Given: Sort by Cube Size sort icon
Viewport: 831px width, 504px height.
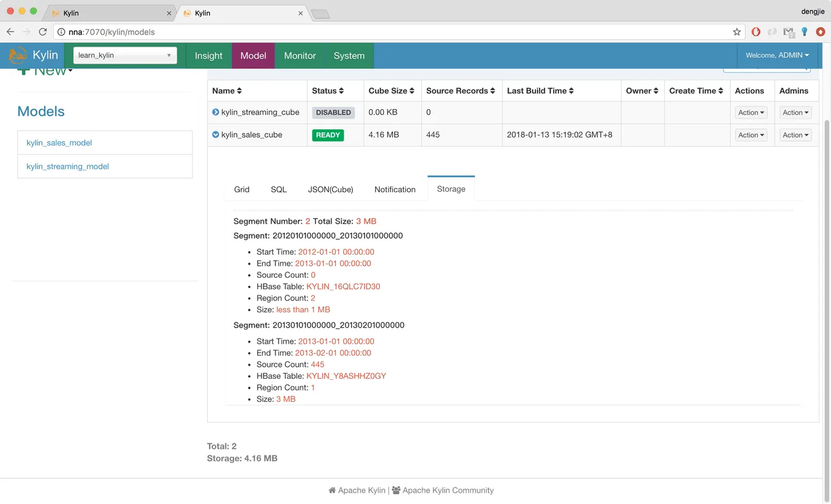Looking at the screenshot, I should click(x=412, y=91).
